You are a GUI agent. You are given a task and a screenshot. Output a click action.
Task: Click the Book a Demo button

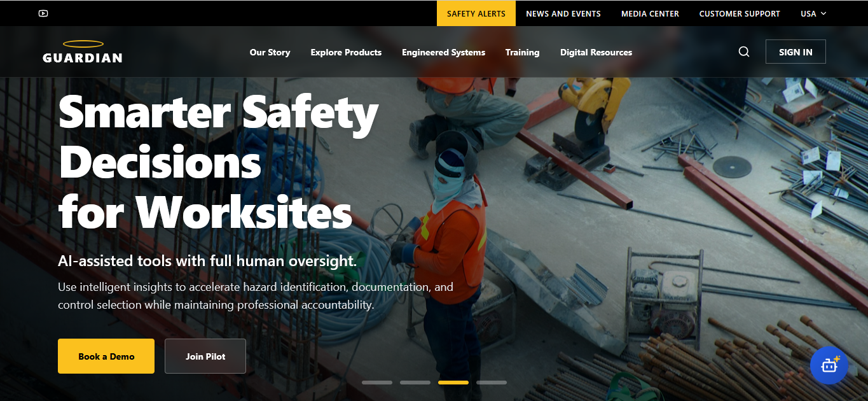click(x=106, y=356)
